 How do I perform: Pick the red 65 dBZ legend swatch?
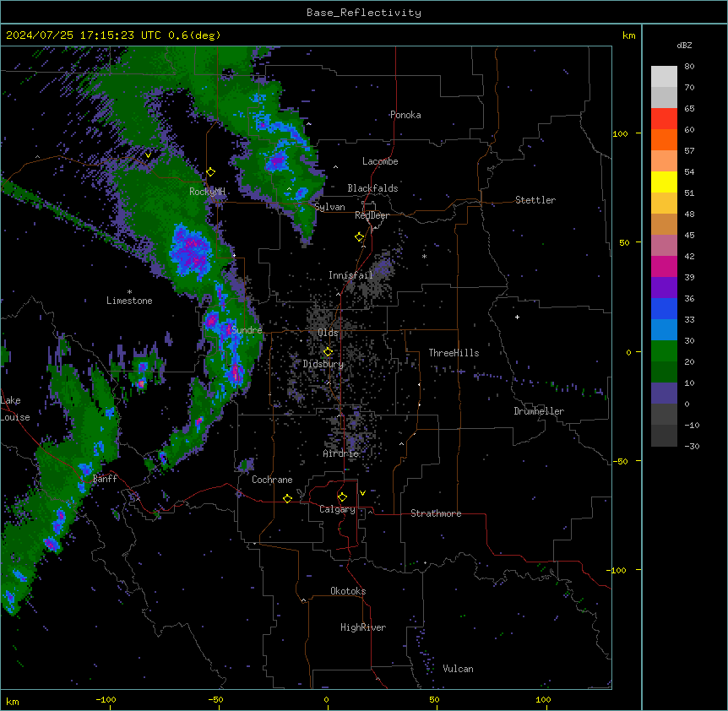(664, 119)
